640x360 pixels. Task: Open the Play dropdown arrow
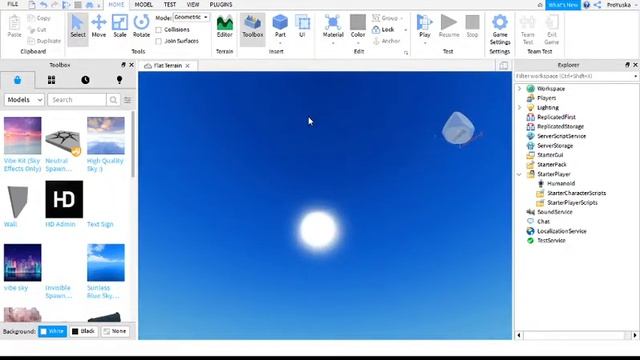pos(424,43)
